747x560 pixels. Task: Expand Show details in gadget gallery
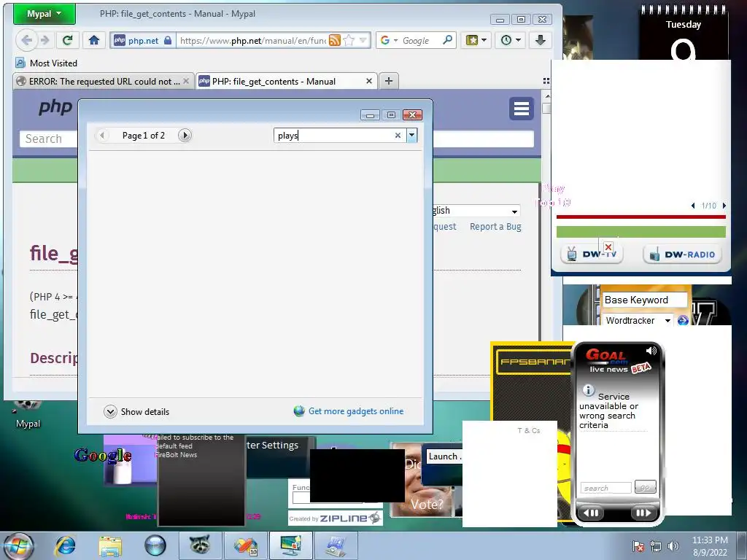pyautogui.click(x=136, y=411)
